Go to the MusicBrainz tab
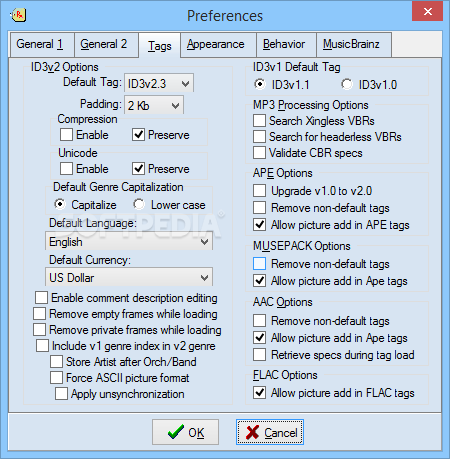 [354, 44]
